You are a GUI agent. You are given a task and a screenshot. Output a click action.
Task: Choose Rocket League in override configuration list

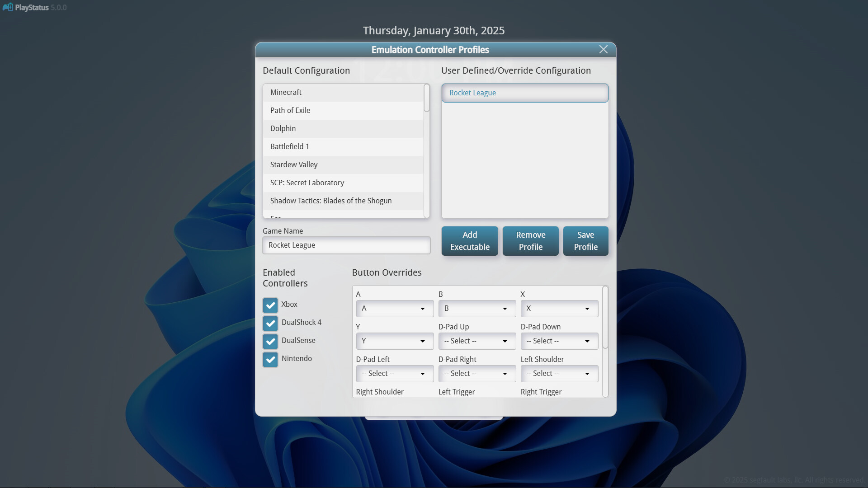(524, 93)
